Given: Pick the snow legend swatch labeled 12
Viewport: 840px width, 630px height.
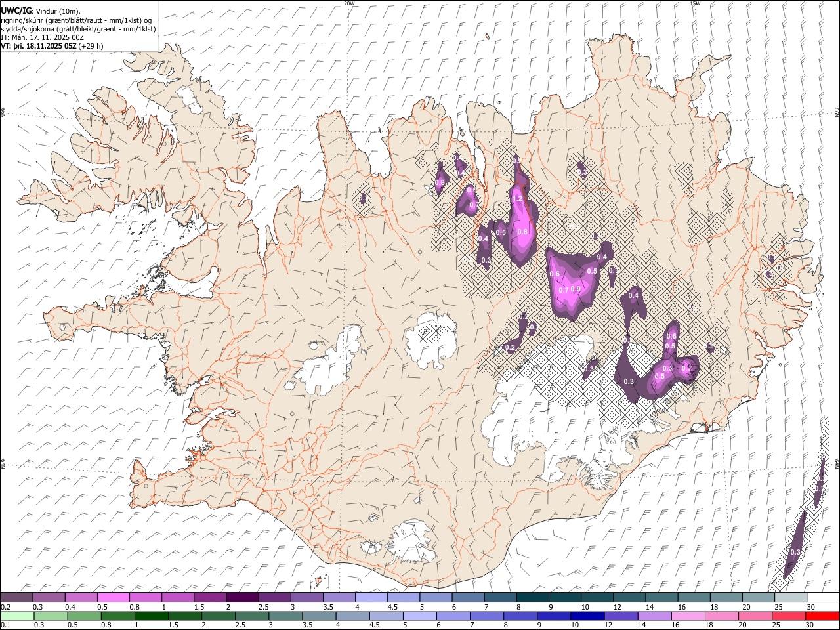Looking at the screenshot, I should (x=629, y=597).
